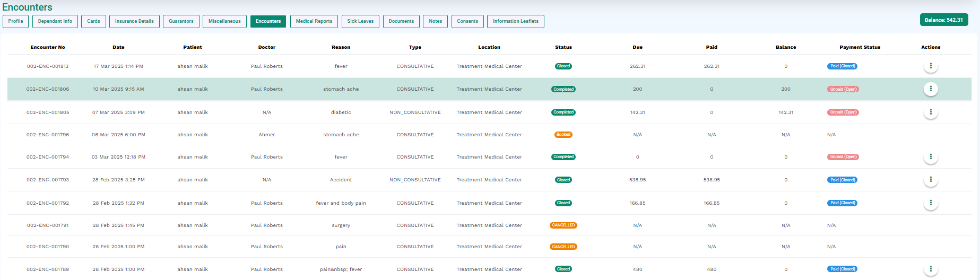Click the Location column header
Viewport: 980px width, 280px height.
[x=489, y=47]
